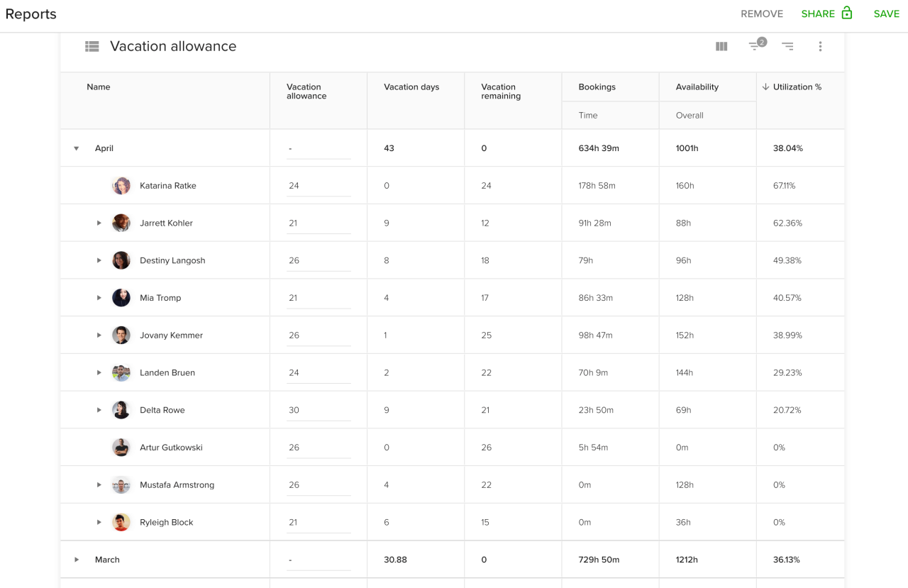Click the table list icon beside Vacation allowance
This screenshot has width=908, height=588.
(x=92, y=47)
